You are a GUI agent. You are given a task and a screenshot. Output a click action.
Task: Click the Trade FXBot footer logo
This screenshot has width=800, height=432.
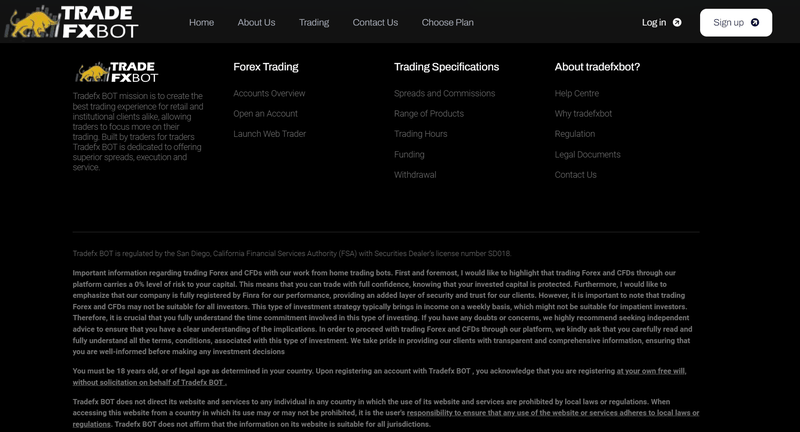tap(117, 72)
